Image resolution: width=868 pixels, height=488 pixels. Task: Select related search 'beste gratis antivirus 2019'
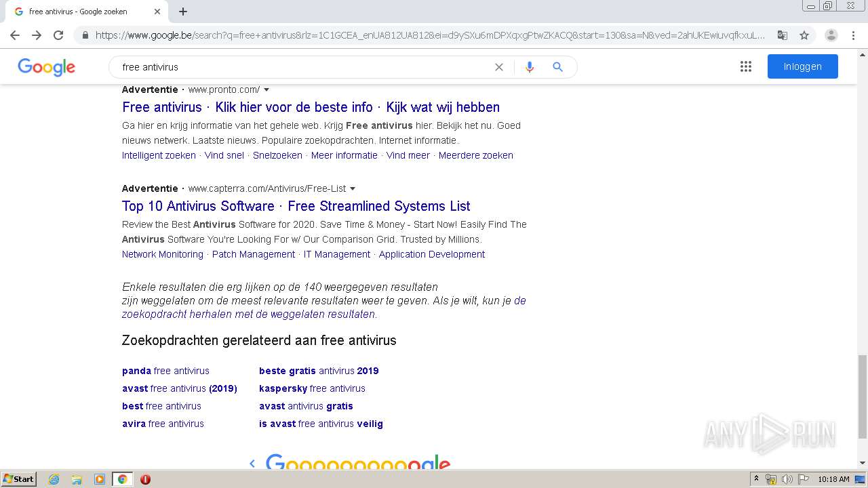pyautogui.click(x=319, y=371)
